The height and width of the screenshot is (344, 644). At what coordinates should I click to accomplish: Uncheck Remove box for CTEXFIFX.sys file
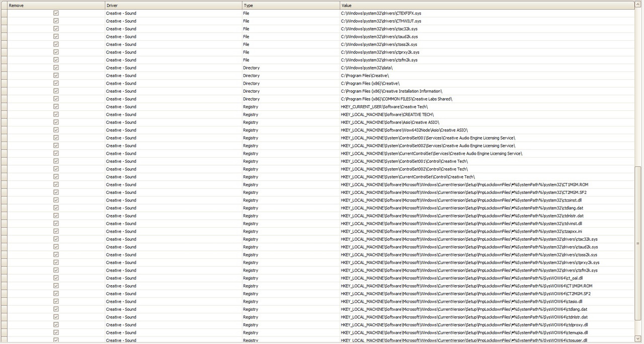coord(56,13)
